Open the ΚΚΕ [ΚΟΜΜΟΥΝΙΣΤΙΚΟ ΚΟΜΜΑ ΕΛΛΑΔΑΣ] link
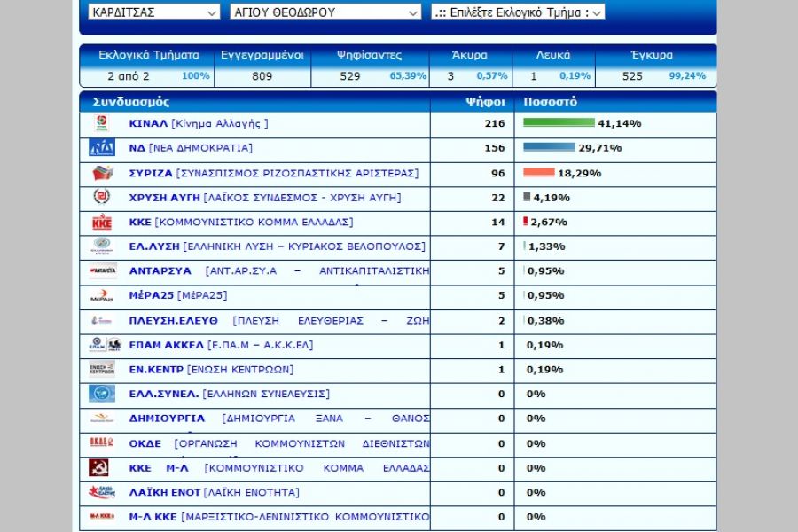Viewport: 798px width, 532px height. (x=240, y=222)
